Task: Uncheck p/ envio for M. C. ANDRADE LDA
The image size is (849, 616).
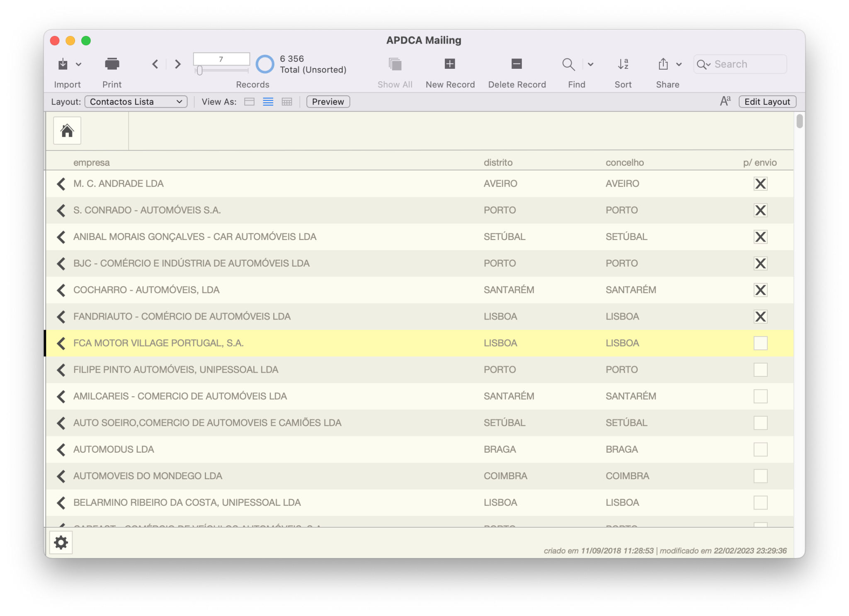Action: click(x=760, y=184)
